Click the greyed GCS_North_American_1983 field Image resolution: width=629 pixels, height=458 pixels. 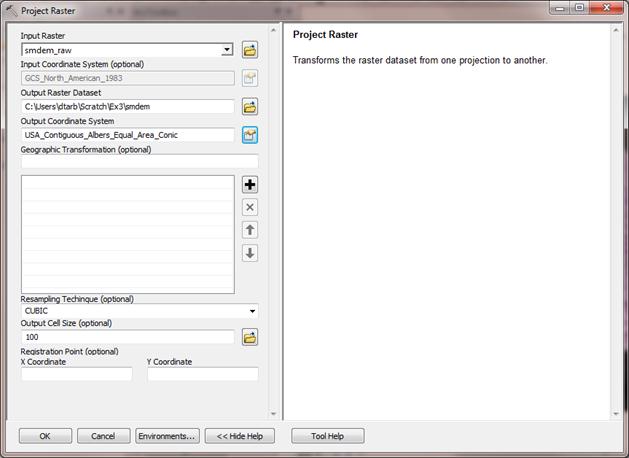[128, 78]
